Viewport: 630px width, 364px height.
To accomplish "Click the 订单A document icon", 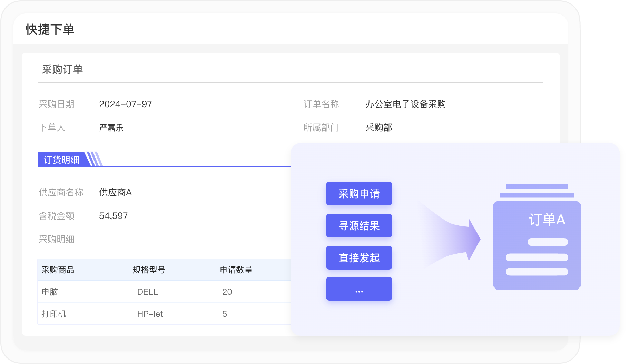I will pyautogui.click(x=537, y=241).
